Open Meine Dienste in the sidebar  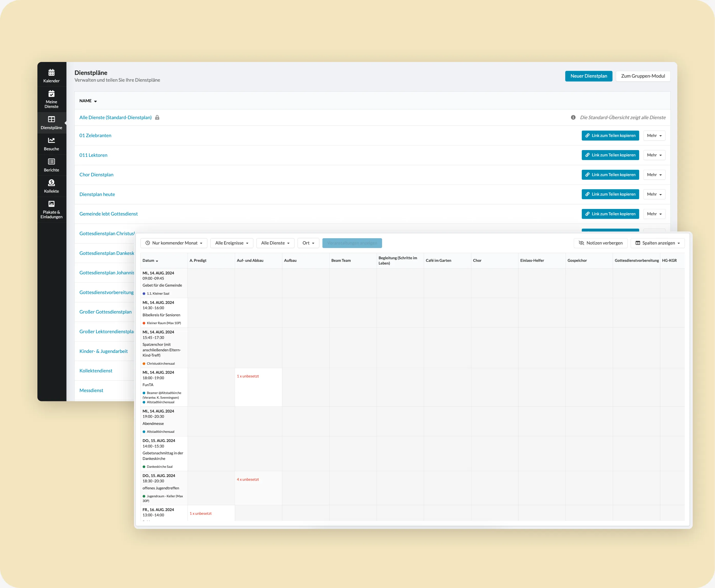(x=52, y=99)
